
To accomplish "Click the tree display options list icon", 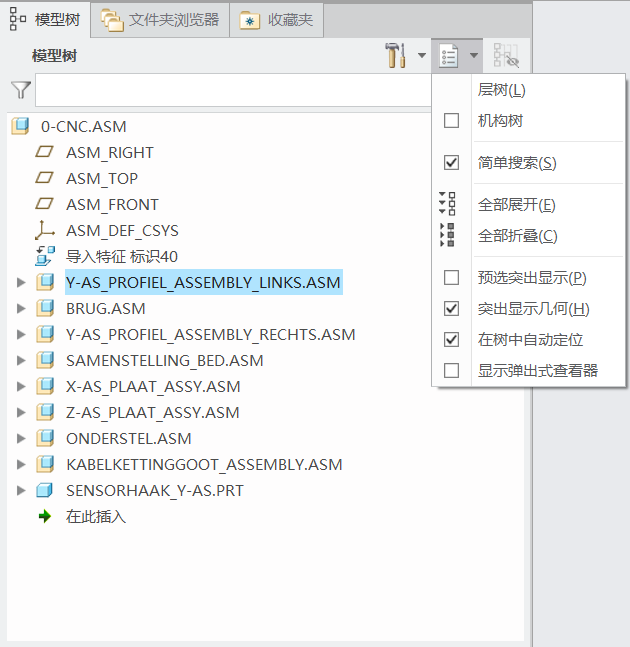I will coord(449,56).
